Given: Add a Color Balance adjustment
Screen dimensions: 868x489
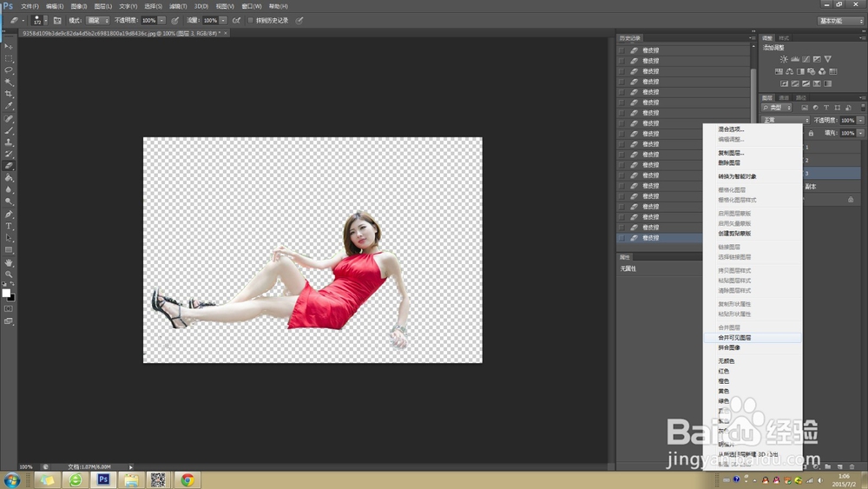Looking at the screenshot, I should click(x=789, y=71).
